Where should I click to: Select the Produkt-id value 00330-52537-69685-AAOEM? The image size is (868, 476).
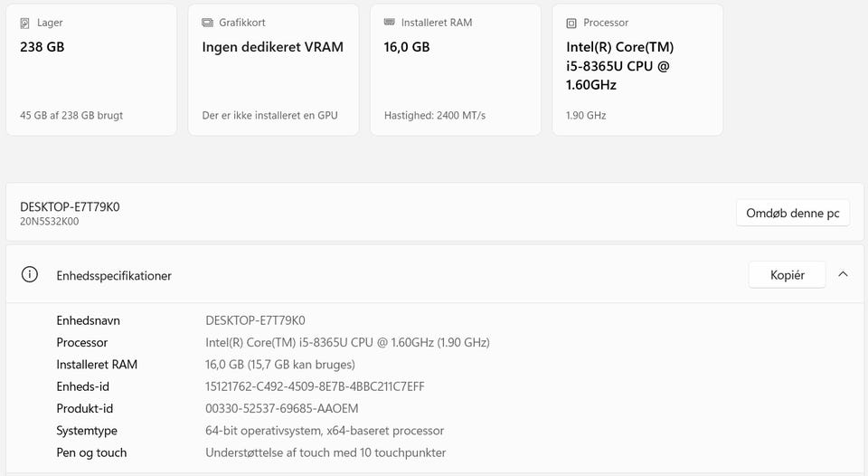point(282,408)
